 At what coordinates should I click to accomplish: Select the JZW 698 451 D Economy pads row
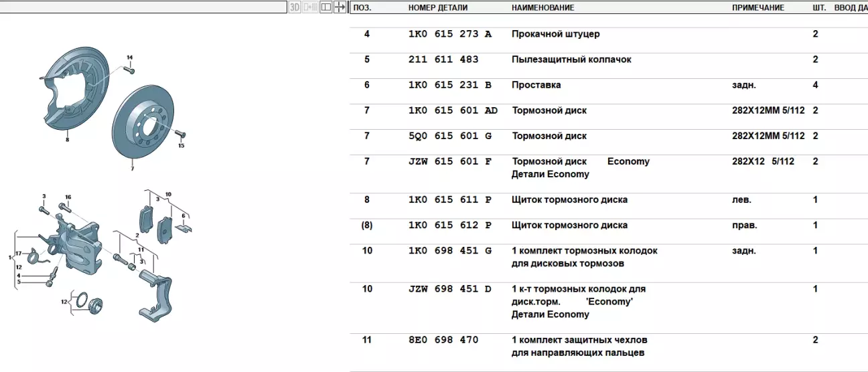tap(450, 289)
